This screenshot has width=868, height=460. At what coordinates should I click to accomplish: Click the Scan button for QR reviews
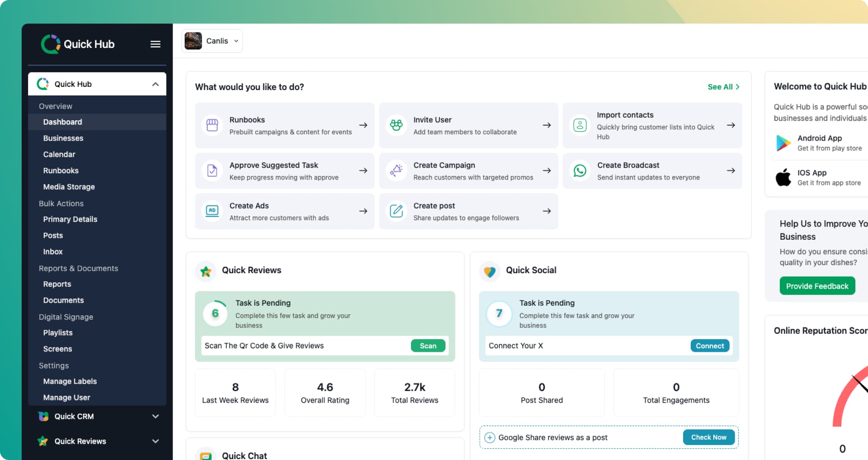pyautogui.click(x=428, y=346)
